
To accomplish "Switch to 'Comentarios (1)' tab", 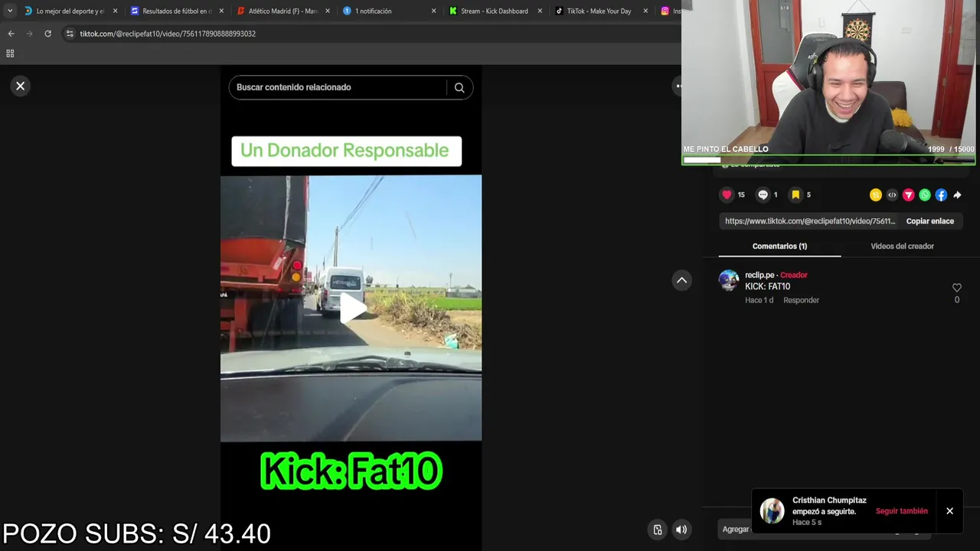I will 779,246.
